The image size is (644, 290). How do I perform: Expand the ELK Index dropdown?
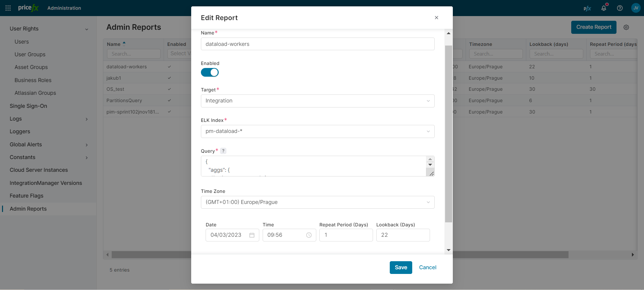click(x=317, y=132)
